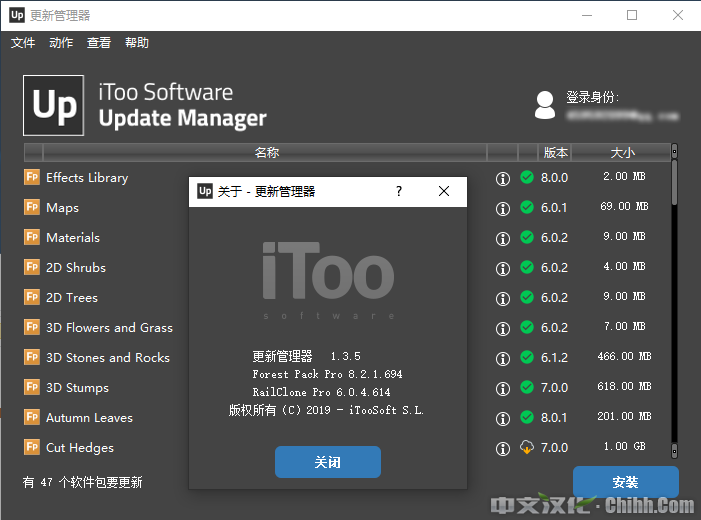Image resolution: width=701 pixels, height=520 pixels.
Task: Click the Cut Hedges download status icon
Action: coord(527,448)
